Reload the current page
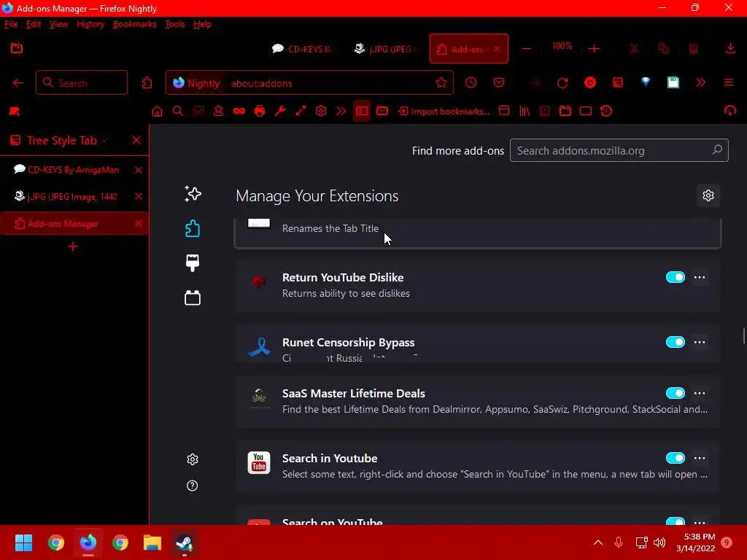The image size is (747, 560). point(562,83)
